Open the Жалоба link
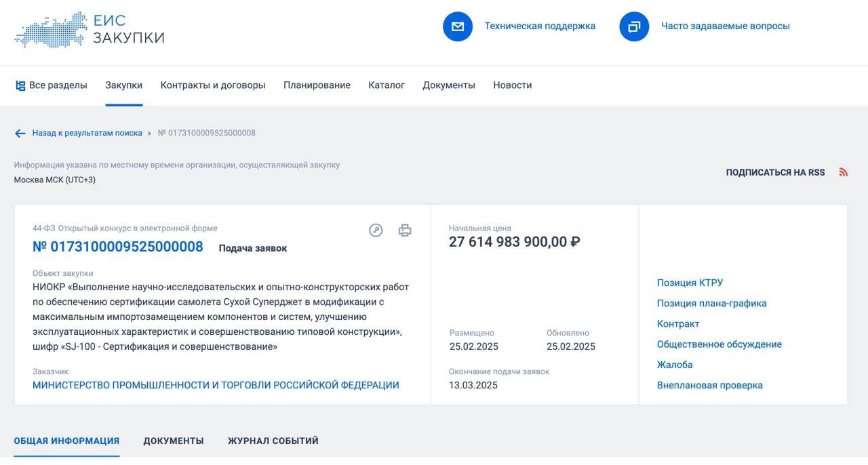 coord(675,365)
